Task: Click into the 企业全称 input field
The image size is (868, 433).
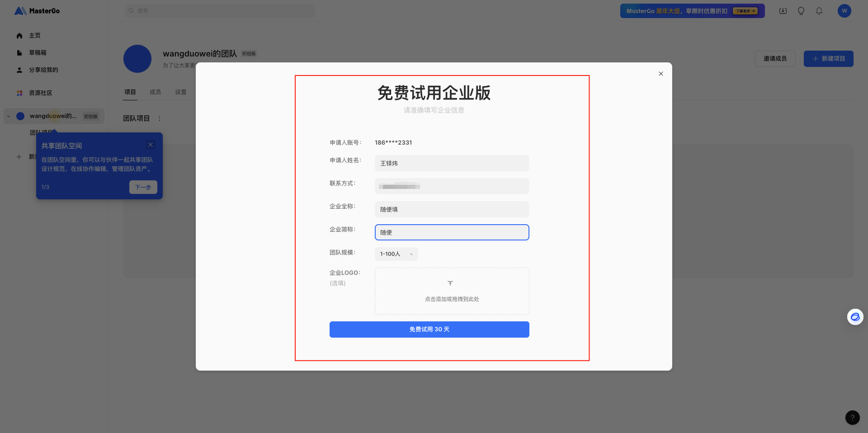Action: [x=452, y=209]
